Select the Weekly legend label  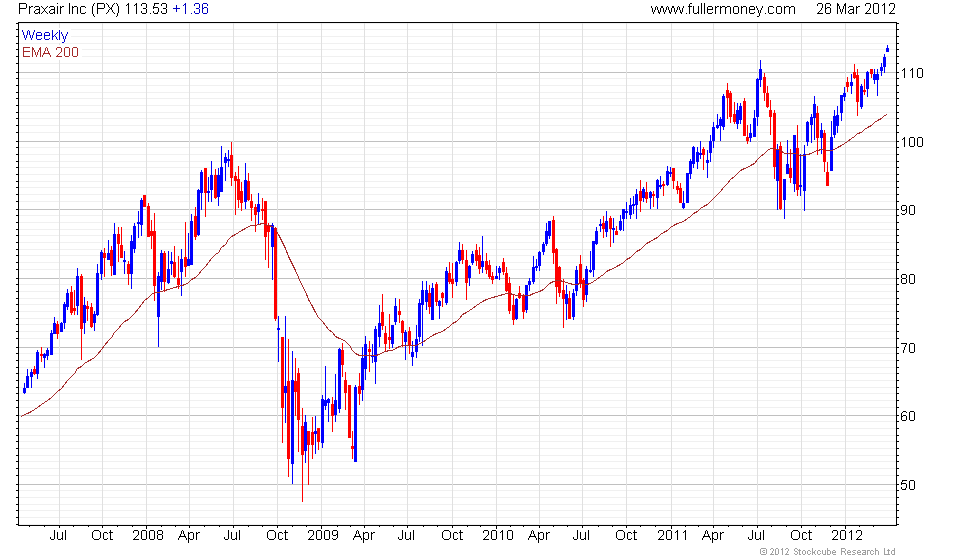click(44, 36)
